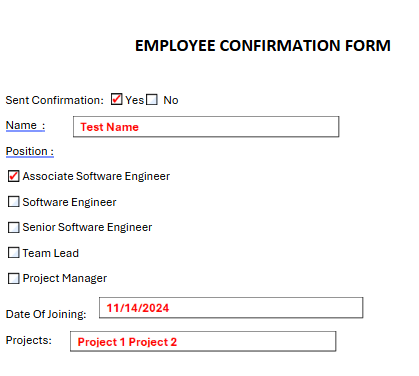This screenshot has height=376, width=419.
Task: Click the Employee Confirmation Form heading
Action: (263, 46)
